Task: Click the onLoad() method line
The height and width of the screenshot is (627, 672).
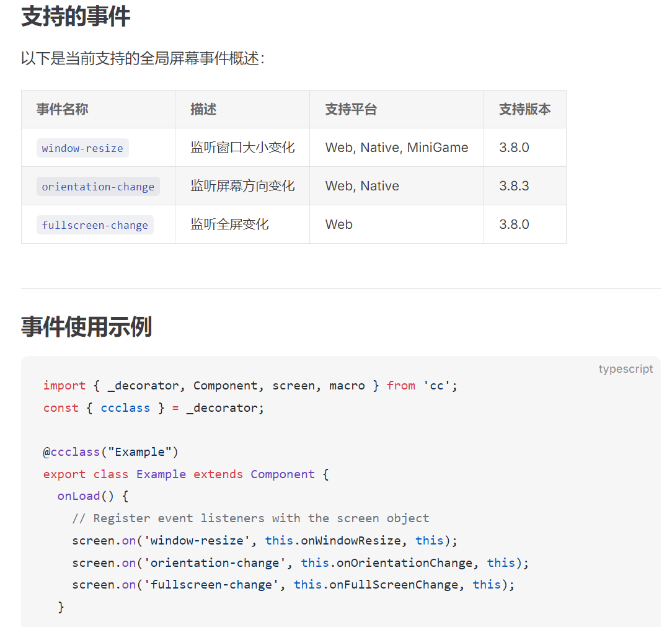Action: click(x=93, y=496)
